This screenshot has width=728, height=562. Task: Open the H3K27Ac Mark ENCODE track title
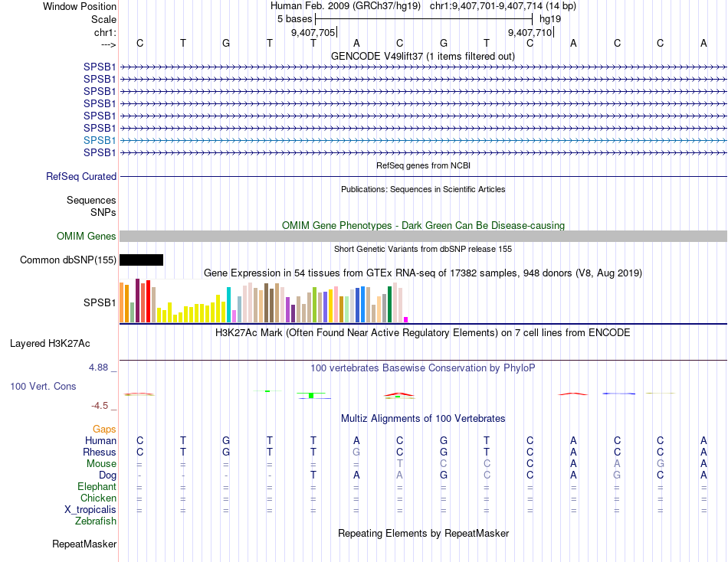[423, 333]
